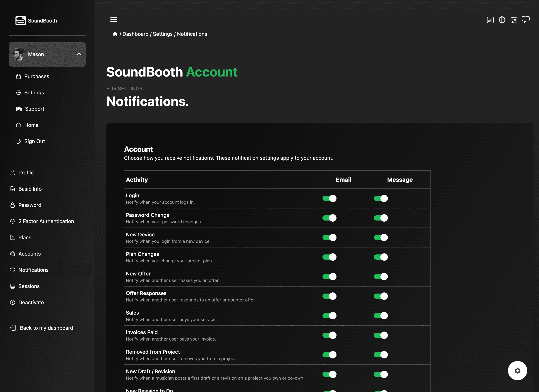Disable Email notifications for Invoices Paid
539x392 pixels.
pyautogui.click(x=329, y=335)
